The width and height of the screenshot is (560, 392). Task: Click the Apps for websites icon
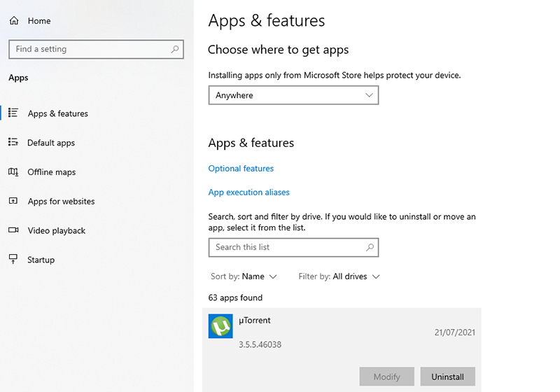pyautogui.click(x=13, y=202)
